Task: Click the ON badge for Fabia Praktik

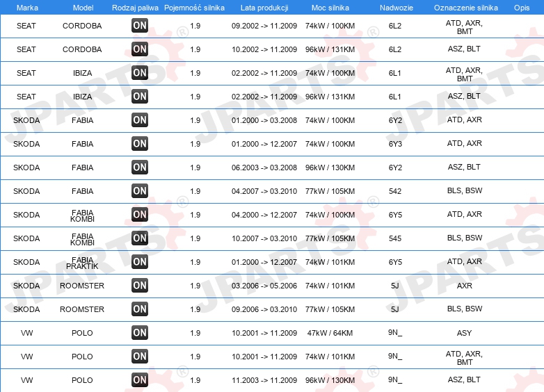Action: click(140, 262)
